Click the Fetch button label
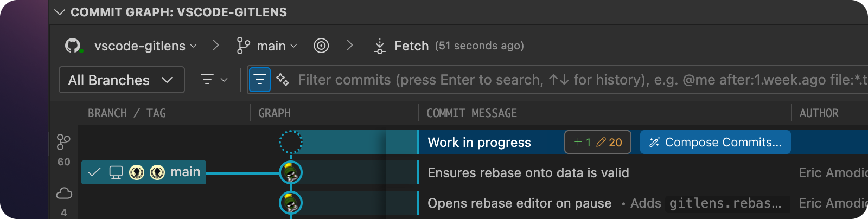 [411, 46]
